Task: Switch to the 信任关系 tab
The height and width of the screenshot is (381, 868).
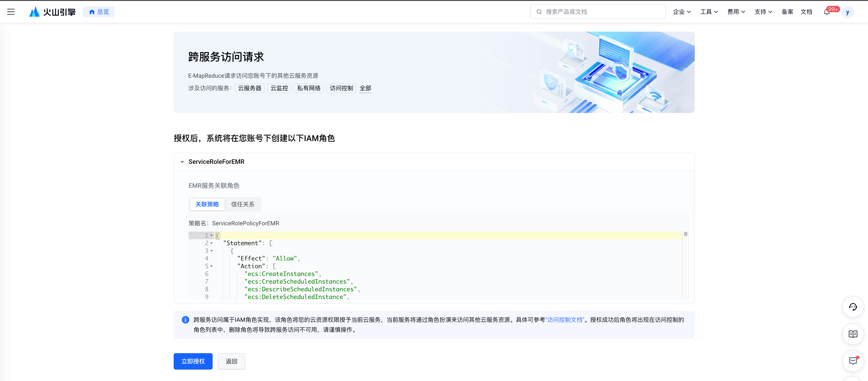Action: point(243,204)
